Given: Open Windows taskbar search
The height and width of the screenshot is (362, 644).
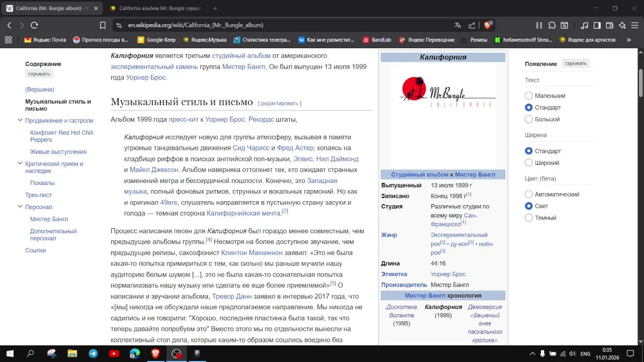Looking at the screenshot, I should pyautogui.click(x=30, y=353).
